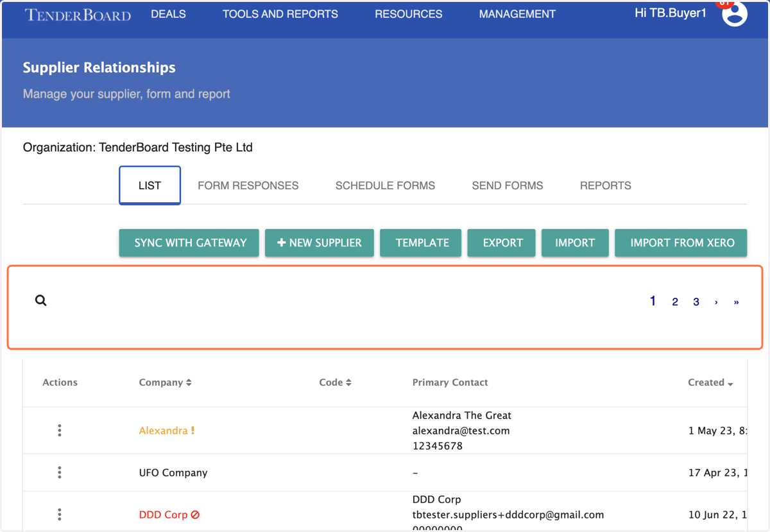Sort by Company column
Screen dimensions: 770x532
pos(165,382)
